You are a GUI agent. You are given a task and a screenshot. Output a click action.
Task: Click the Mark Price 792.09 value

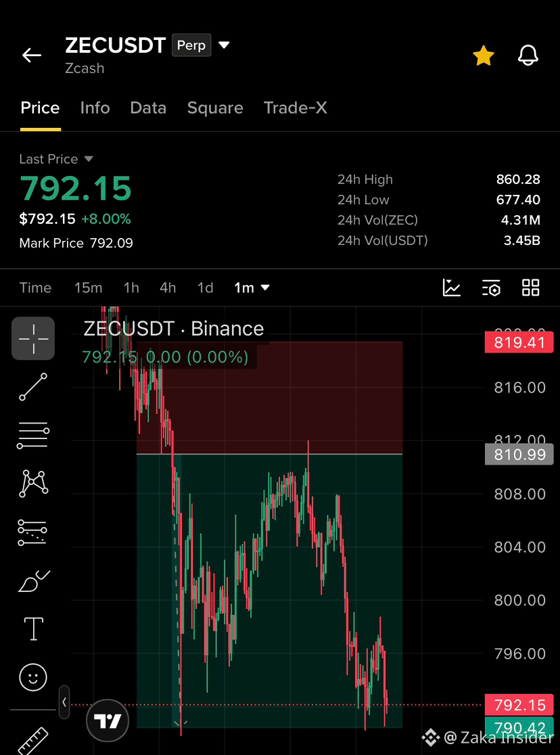click(x=111, y=243)
